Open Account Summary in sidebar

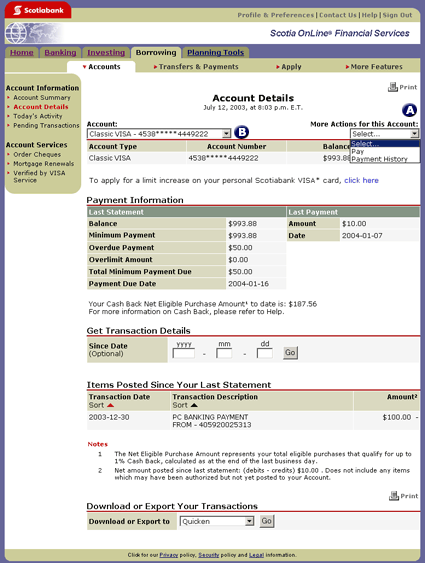point(42,98)
